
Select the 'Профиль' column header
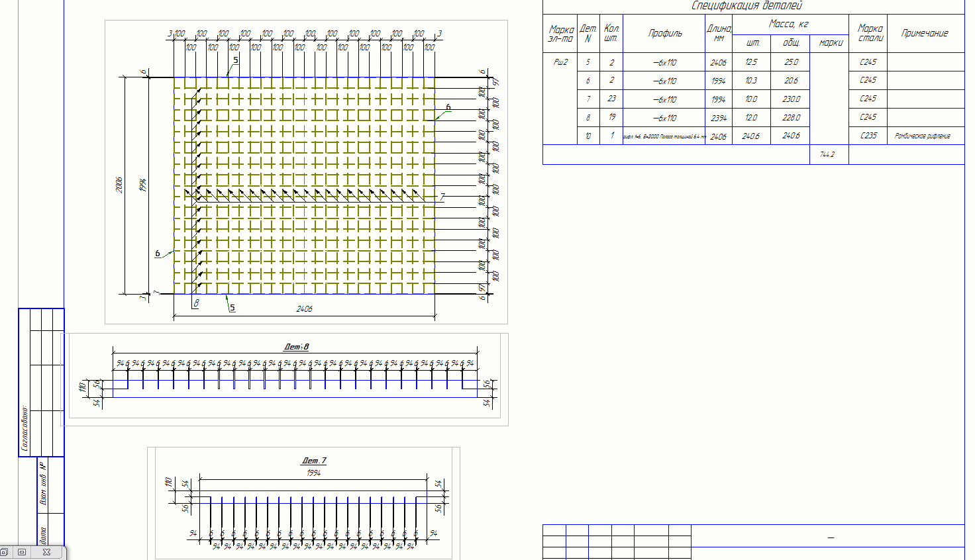click(x=664, y=33)
